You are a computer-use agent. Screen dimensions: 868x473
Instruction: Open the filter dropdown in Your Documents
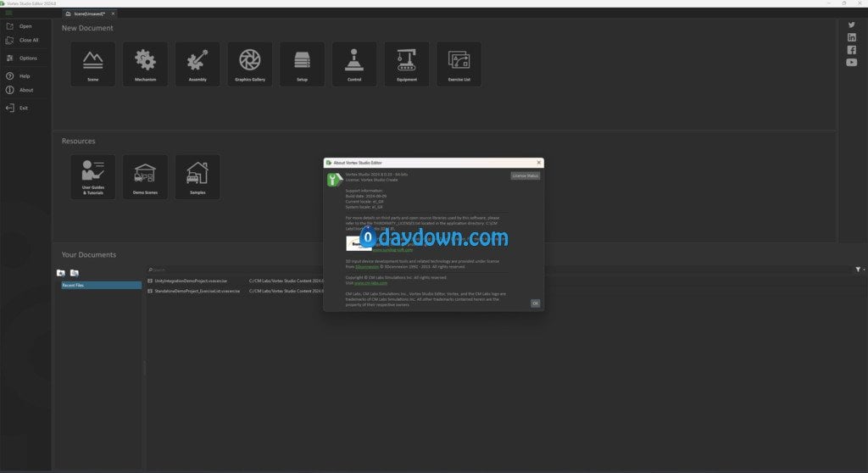point(860,270)
